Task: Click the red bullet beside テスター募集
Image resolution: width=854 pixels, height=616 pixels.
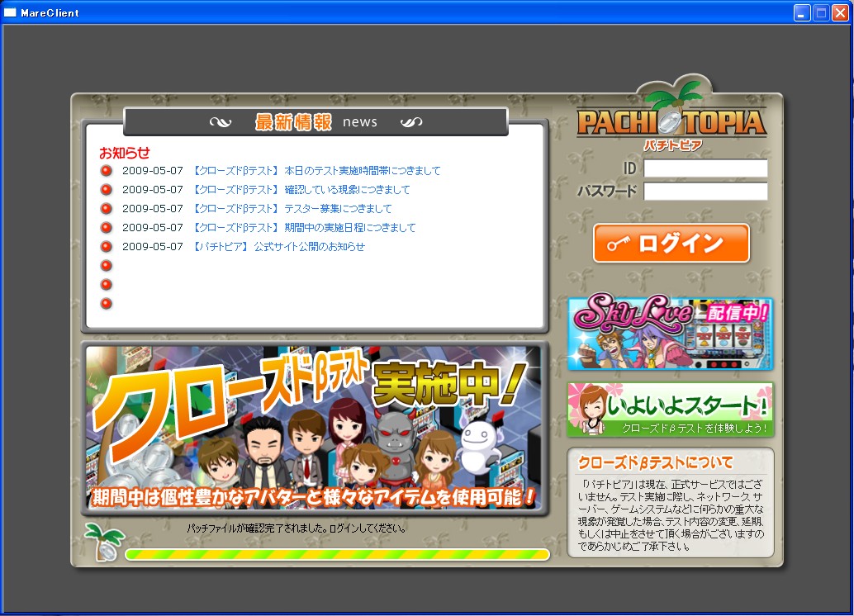Action: 107,209
